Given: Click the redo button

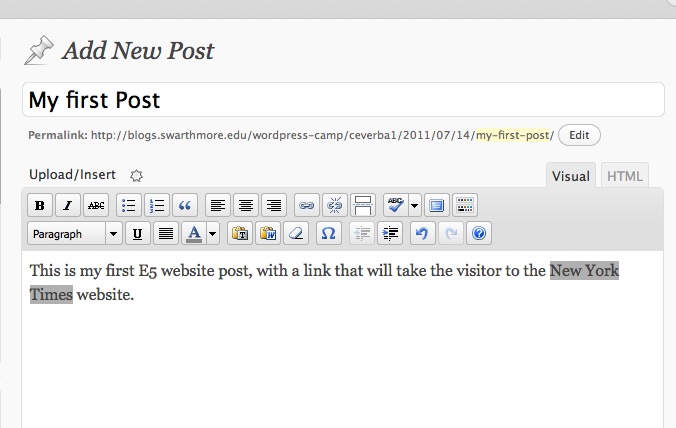Looking at the screenshot, I should tap(451, 234).
